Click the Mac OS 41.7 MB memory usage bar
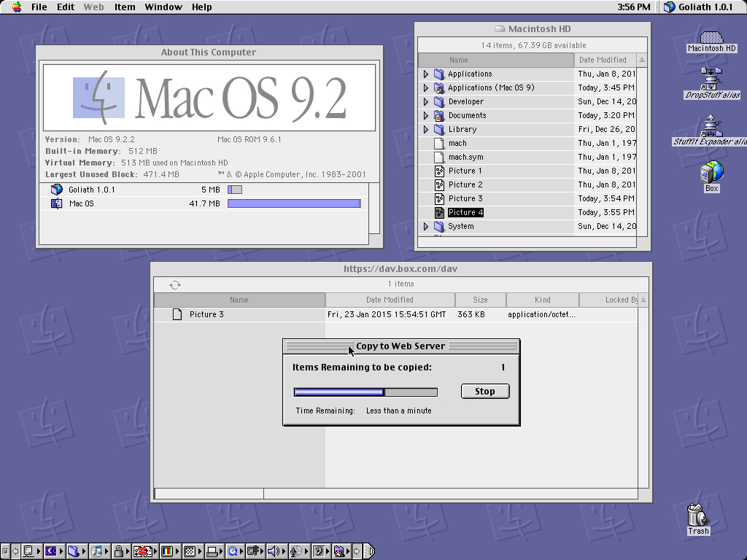This screenshot has width=747, height=560. click(x=294, y=203)
